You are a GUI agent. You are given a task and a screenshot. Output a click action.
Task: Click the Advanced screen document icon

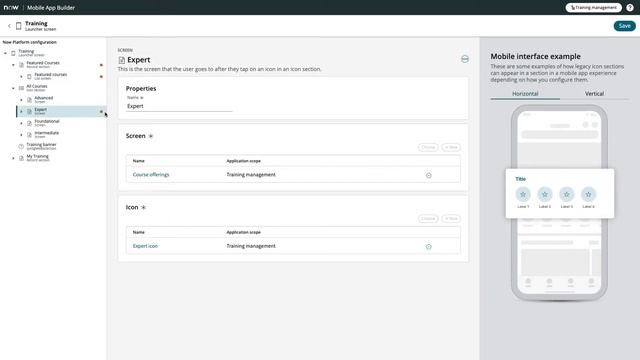coord(29,100)
